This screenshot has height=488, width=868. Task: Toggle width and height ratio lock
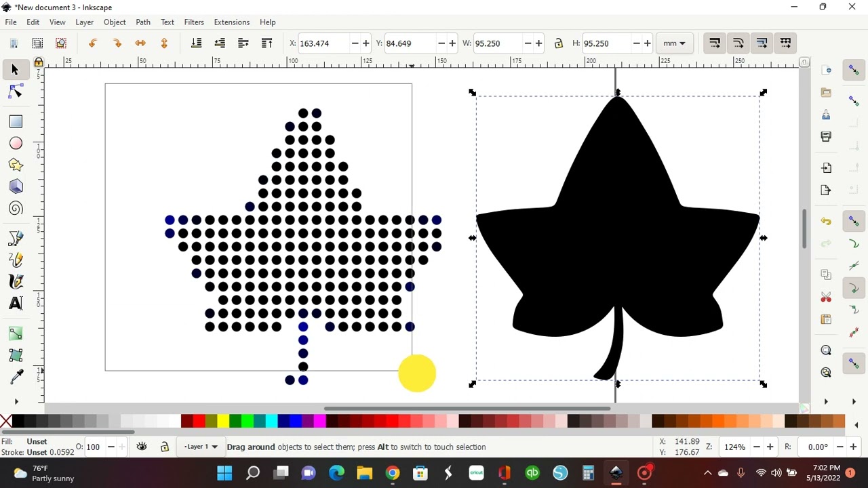click(559, 43)
